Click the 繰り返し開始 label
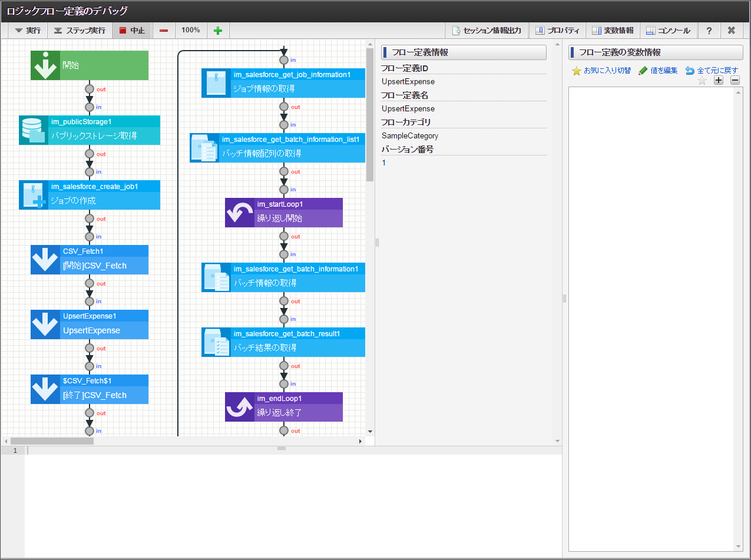 280,218
